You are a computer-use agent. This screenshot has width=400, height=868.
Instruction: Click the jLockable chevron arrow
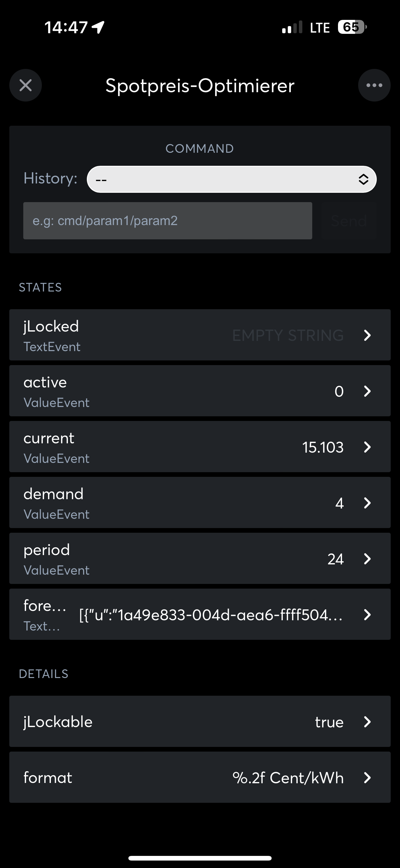click(x=367, y=722)
